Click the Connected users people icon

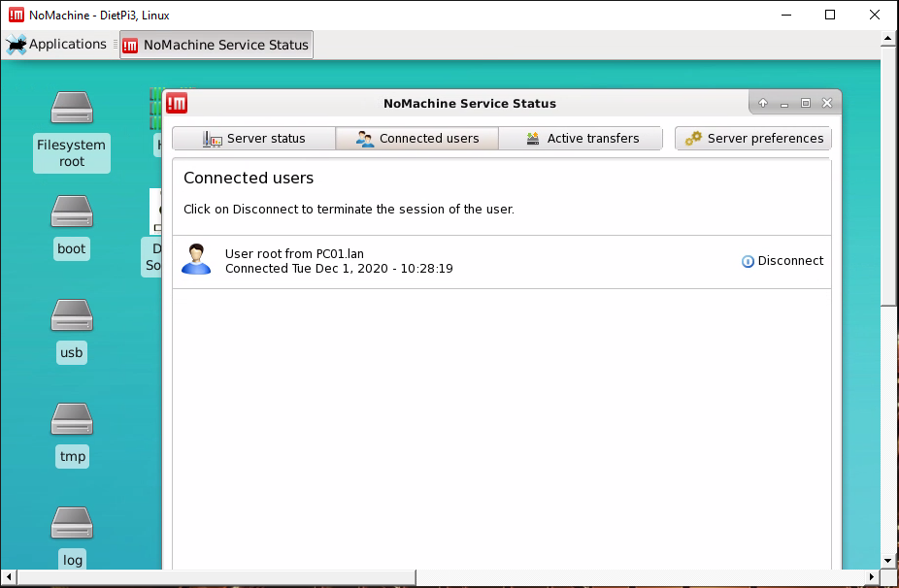365,139
